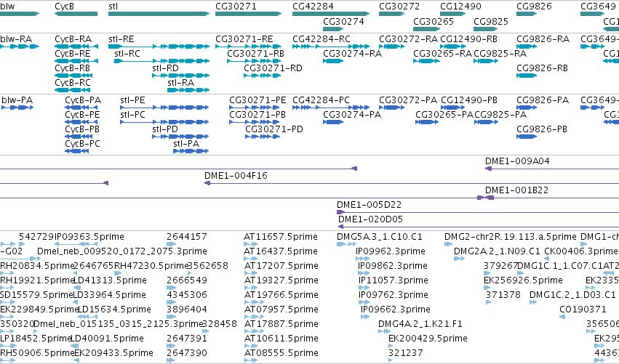This screenshot has height=364, width=619.
Task: Click the CG42284-PC protein label
Action: pyautogui.click(x=321, y=100)
